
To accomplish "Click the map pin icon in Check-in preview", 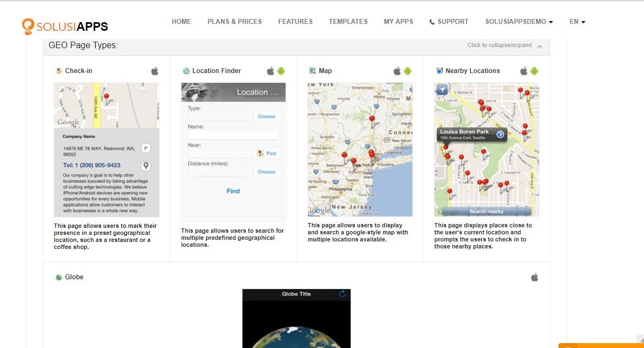I will tap(146, 166).
